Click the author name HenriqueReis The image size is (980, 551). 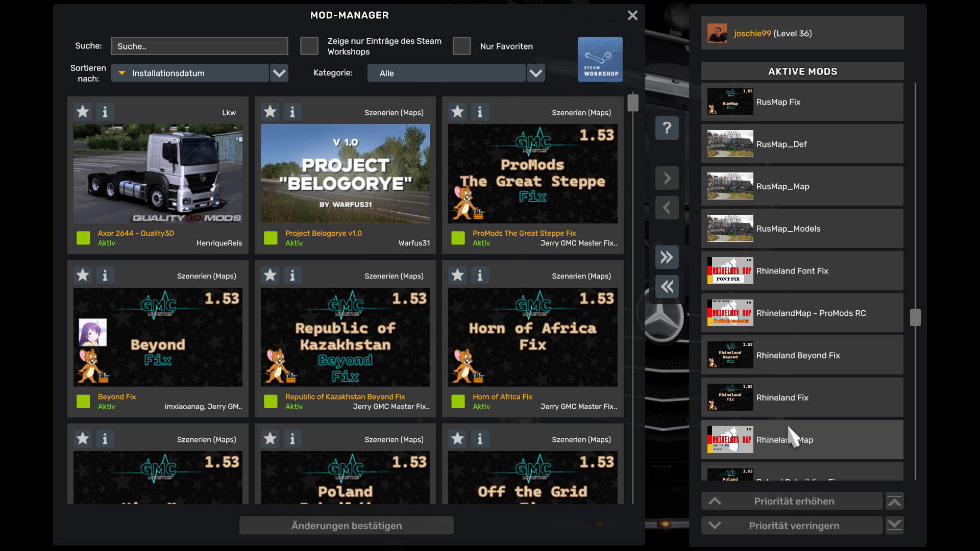point(219,243)
